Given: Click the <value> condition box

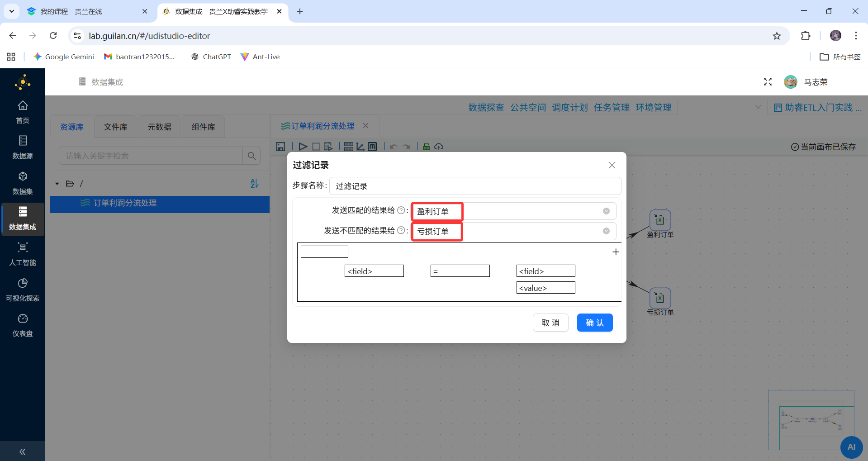Looking at the screenshot, I should (x=546, y=288).
